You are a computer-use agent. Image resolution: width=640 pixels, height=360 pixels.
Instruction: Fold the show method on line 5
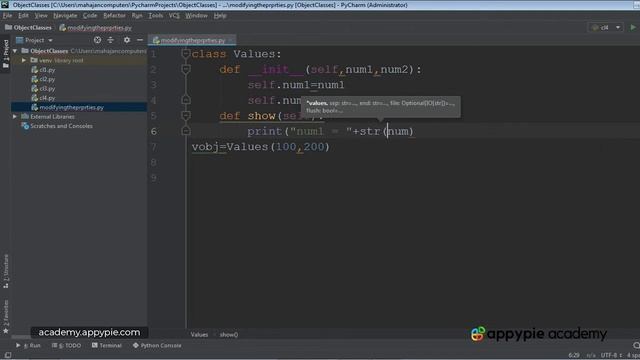point(186,116)
